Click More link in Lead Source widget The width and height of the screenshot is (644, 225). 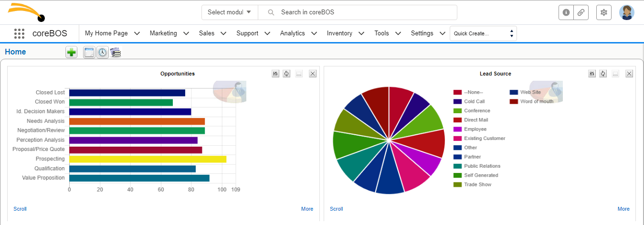click(623, 209)
